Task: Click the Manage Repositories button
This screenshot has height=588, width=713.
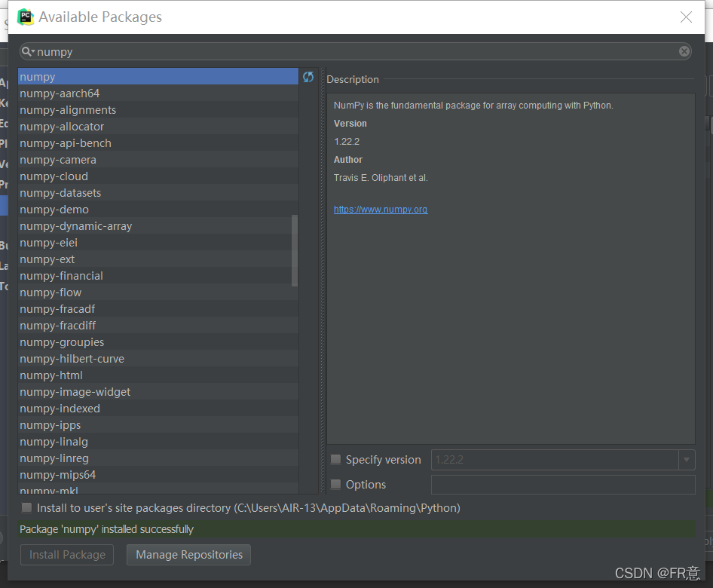Action: [x=188, y=555]
